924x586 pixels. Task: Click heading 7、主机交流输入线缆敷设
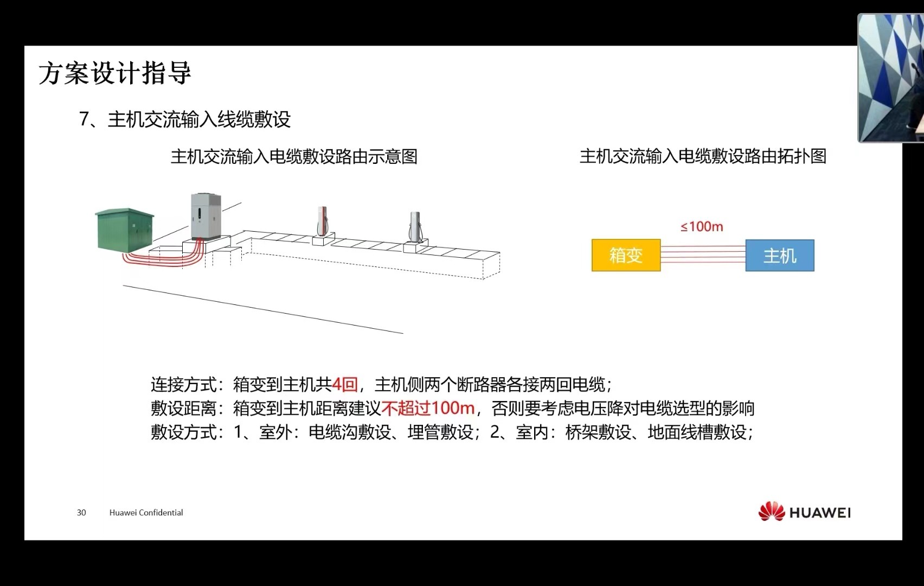(185, 119)
